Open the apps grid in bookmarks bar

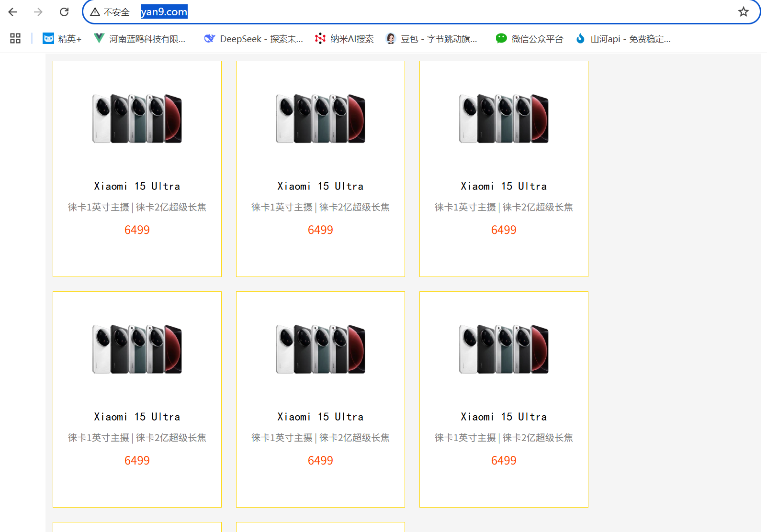15,38
